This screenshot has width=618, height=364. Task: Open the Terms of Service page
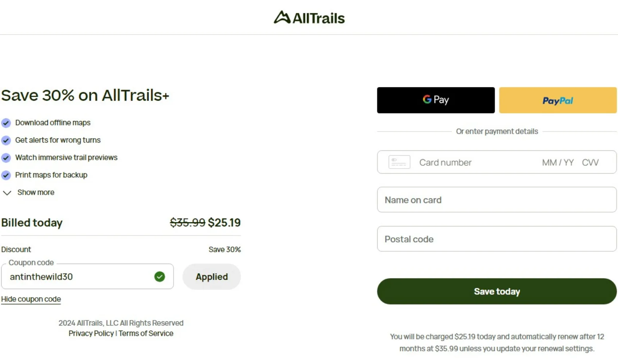146,333
